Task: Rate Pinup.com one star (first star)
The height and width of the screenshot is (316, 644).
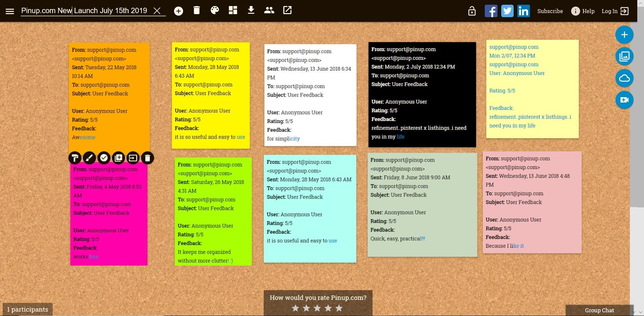Action: [295, 308]
